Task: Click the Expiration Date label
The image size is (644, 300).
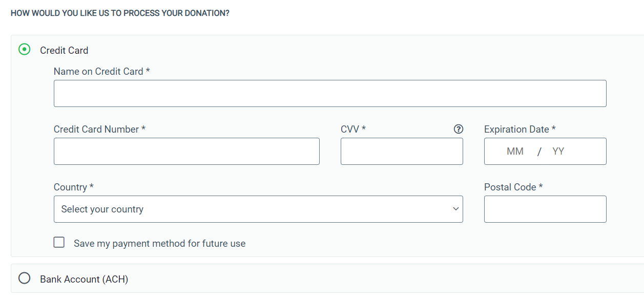Action: (x=520, y=130)
